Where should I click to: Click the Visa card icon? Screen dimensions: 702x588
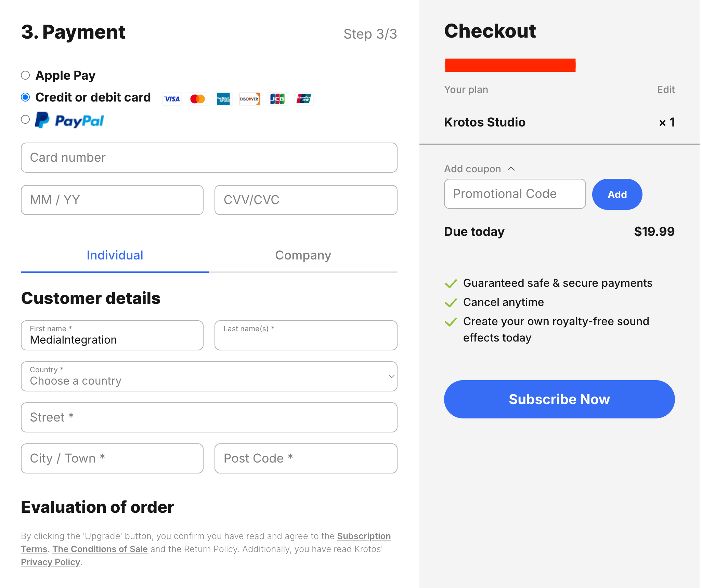172,99
